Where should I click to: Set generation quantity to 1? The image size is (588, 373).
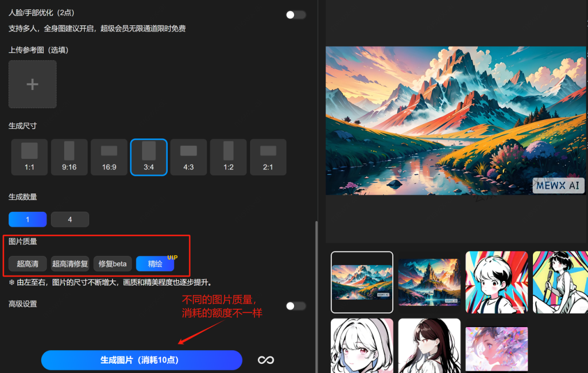coord(28,219)
